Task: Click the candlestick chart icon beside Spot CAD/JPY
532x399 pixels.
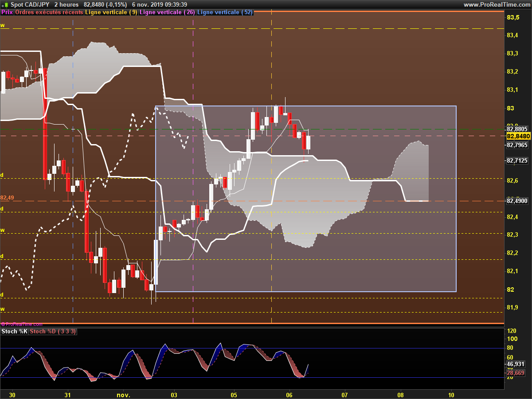Action: coord(5,4)
